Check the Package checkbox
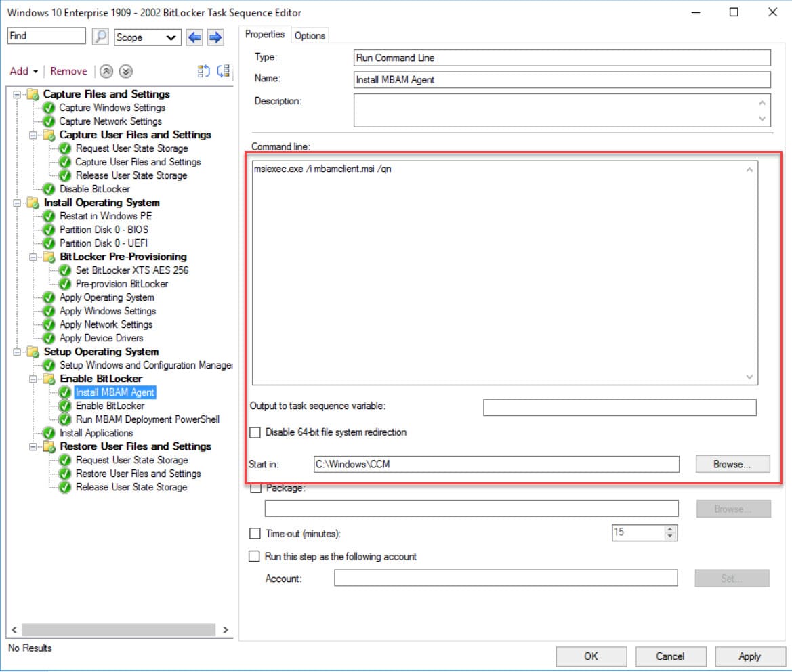Image resolution: width=792 pixels, height=672 pixels. (254, 488)
